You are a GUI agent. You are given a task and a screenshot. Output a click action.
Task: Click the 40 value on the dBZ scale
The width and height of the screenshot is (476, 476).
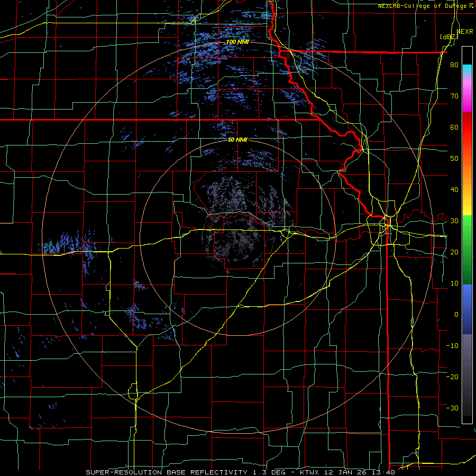(454, 190)
